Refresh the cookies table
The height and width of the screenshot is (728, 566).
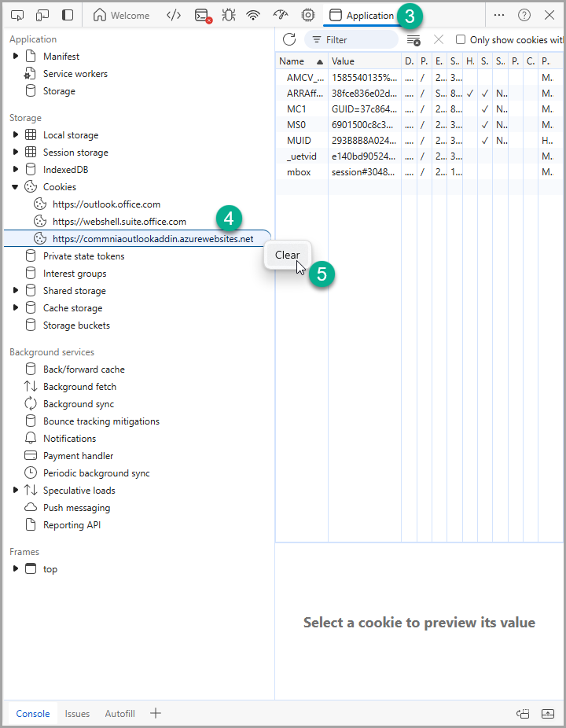(289, 39)
